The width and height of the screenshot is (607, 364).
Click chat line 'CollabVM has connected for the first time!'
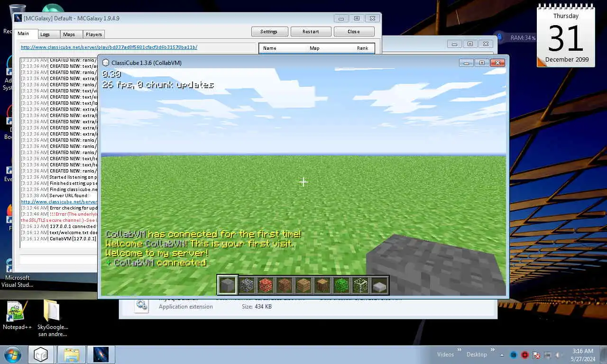pyautogui.click(x=203, y=234)
